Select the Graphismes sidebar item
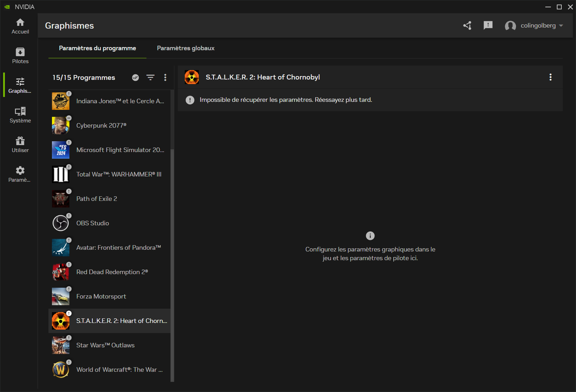The image size is (576, 392). (x=20, y=86)
